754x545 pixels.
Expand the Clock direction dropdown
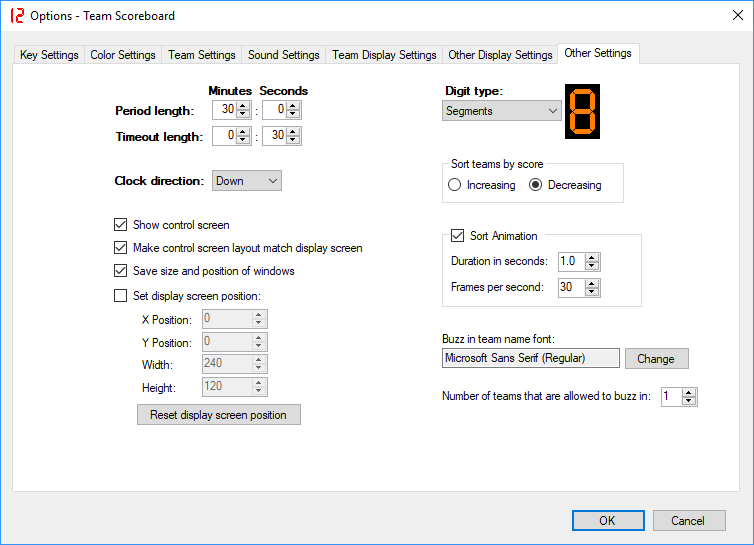[247, 181]
